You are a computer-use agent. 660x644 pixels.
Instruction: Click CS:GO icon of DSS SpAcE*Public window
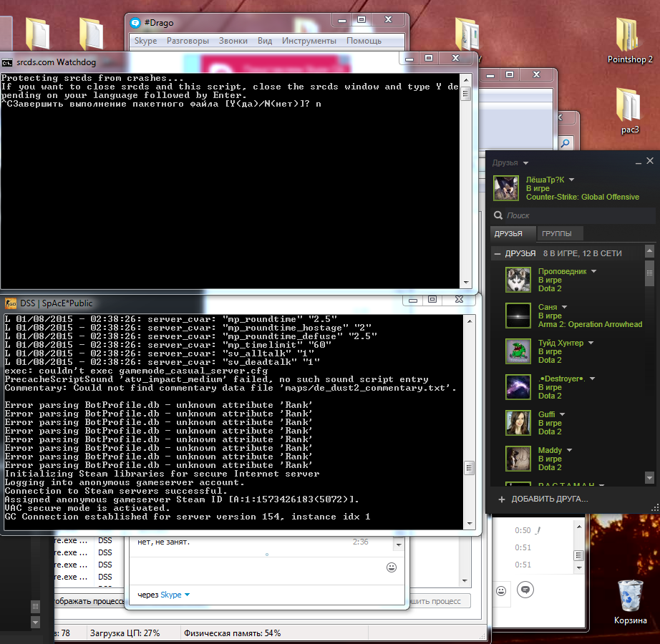pos(11,303)
